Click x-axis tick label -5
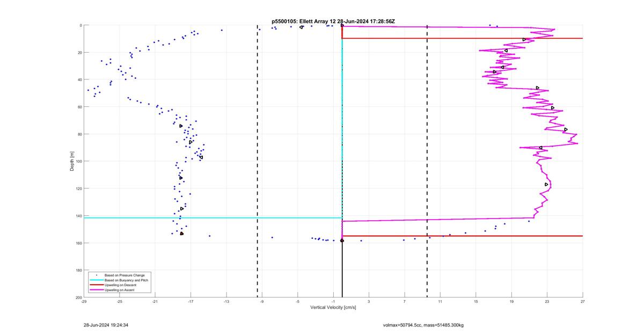This screenshot has width=644, height=334. click(x=297, y=301)
